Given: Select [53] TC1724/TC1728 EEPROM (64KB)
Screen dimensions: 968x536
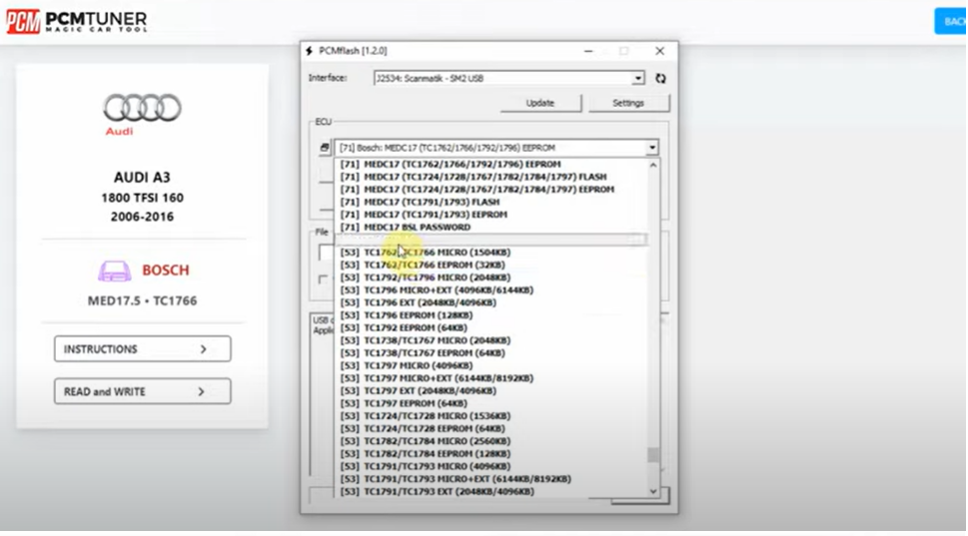Looking at the screenshot, I should (x=491, y=429).
